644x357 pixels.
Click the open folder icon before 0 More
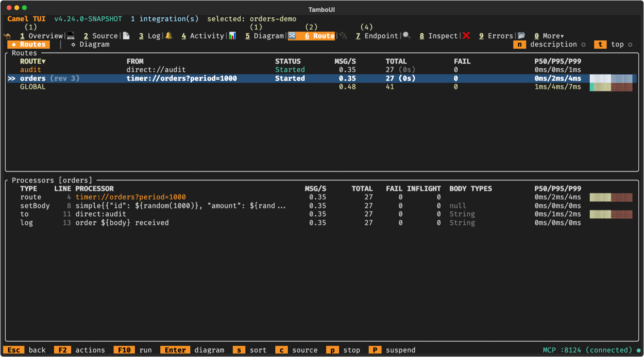[x=522, y=36]
